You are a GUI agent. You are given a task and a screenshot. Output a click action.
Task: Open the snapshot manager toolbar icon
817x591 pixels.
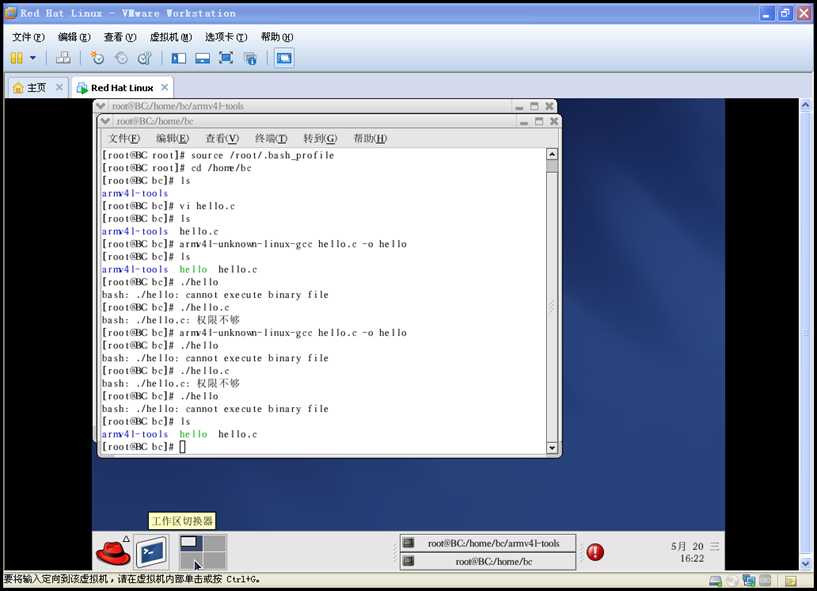click(x=144, y=58)
